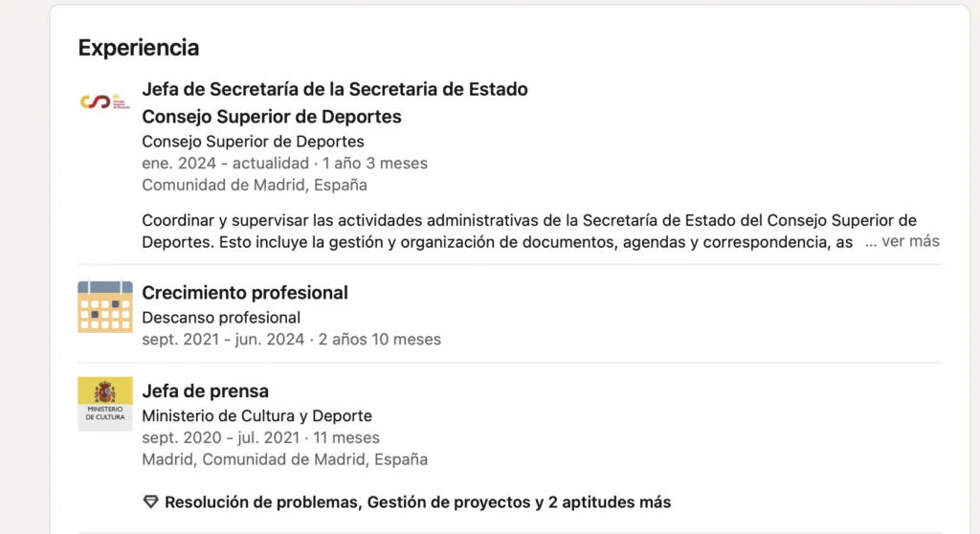This screenshot has width=980, height=534.
Task: Click Madrid, Comunidad de Madrid, España location
Action: pos(285,459)
